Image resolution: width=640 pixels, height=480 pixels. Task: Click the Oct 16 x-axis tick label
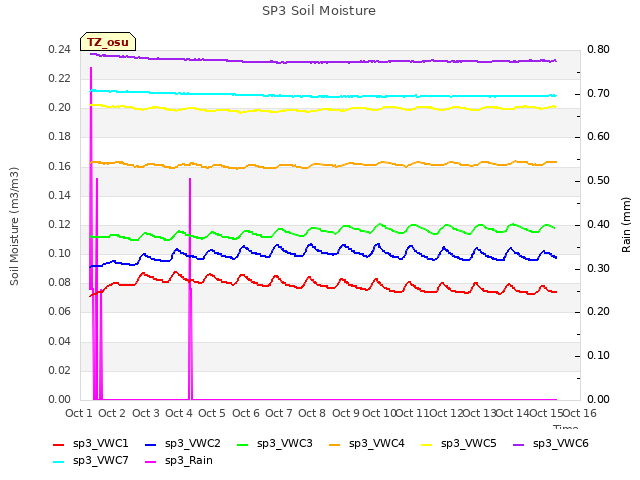[580, 413]
